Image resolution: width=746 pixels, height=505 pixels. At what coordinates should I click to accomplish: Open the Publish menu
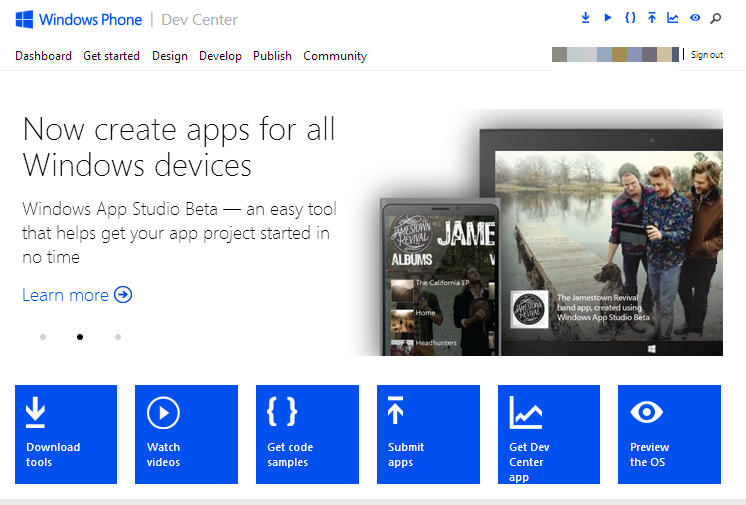[272, 56]
